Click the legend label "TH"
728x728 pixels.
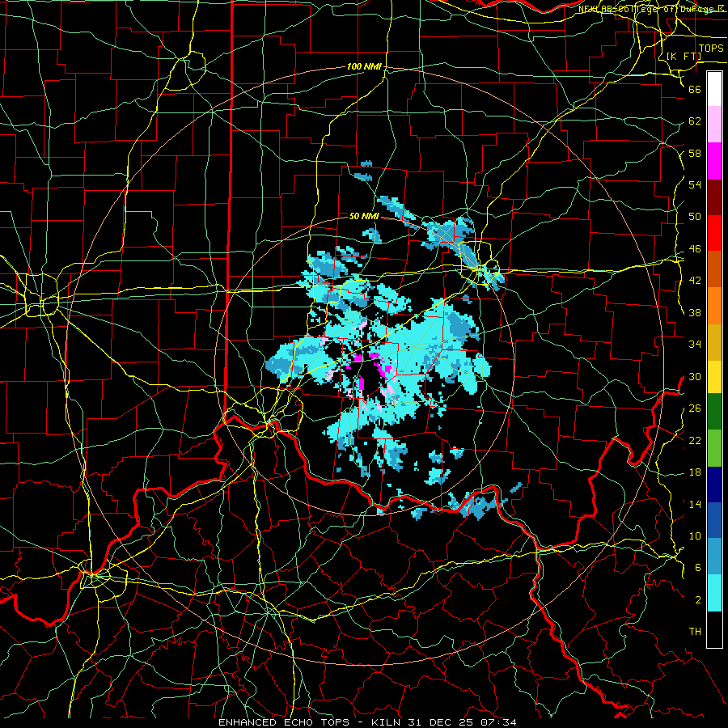point(695,632)
